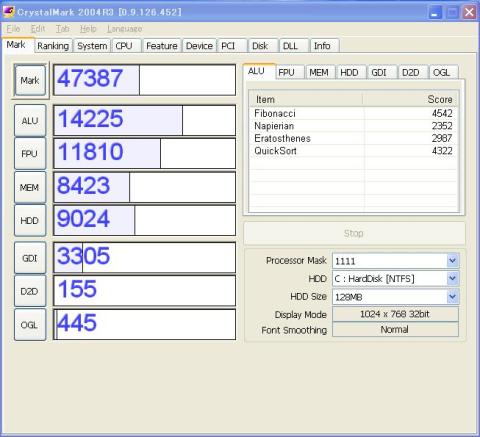The width and height of the screenshot is (480, 437).
Task: Click the OGL score field 445
Action: (144, 325)
